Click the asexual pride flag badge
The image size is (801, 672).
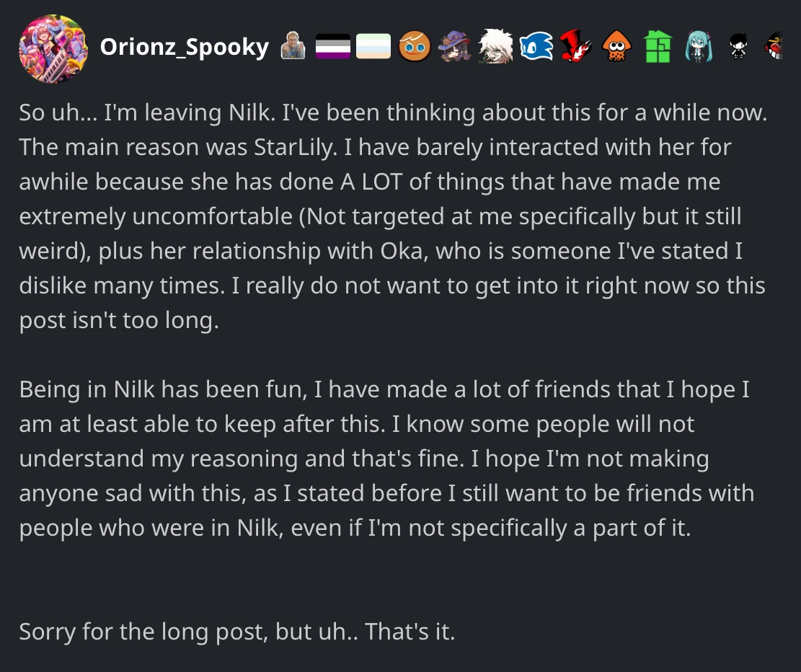[333, 48]
